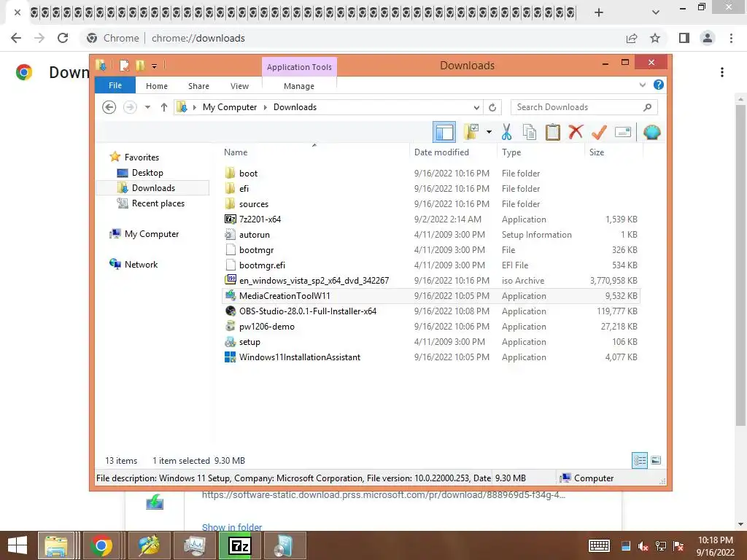Open Windows Start button
747x560 pixels.
tap(18, 545)
